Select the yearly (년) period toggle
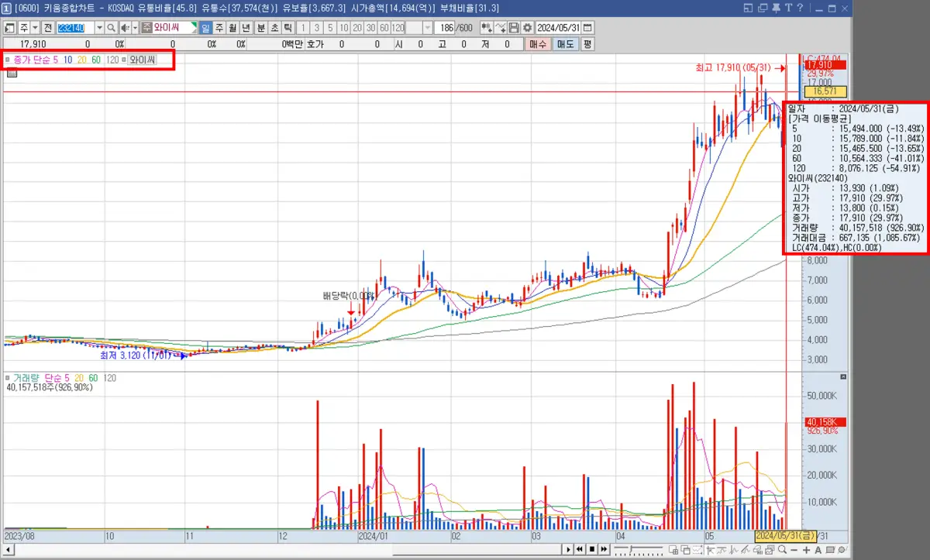The image size is (930, 560). click(246, 27)
